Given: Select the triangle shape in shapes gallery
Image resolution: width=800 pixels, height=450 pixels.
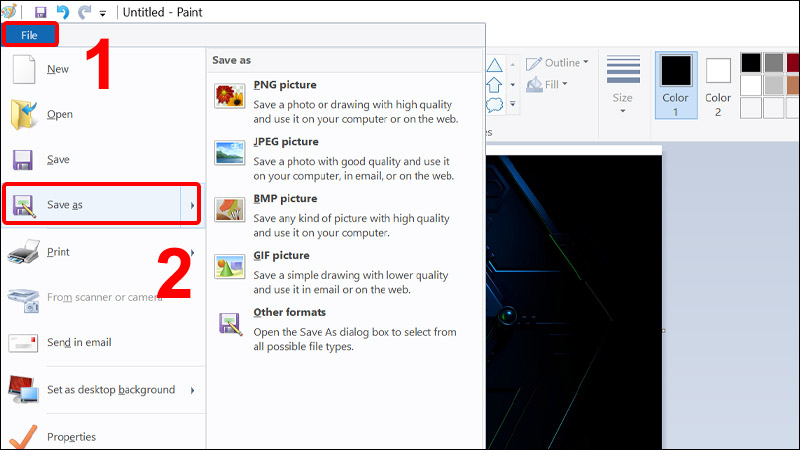Looking at the screenshot, I should [x=494, y=65].
